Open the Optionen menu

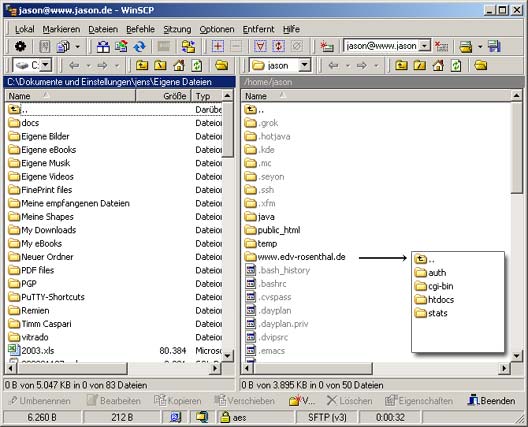pos(217,29)
